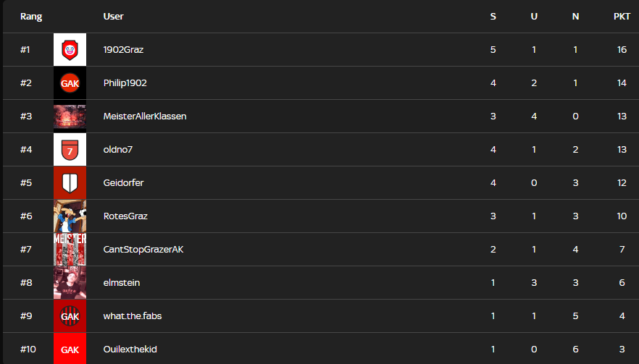Open what.the.fabs striped GAK avatar
Viewport: 639px width, 364px height.
point(70,316)
